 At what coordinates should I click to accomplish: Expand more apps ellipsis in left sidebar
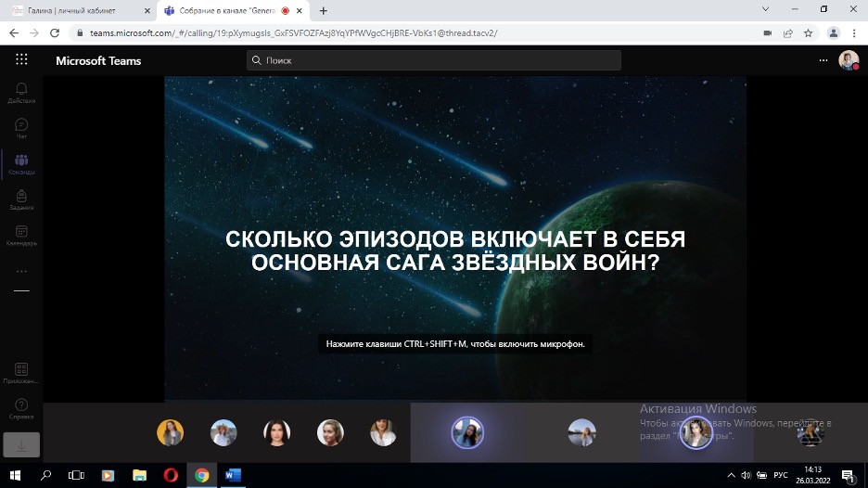coord(21,271)
